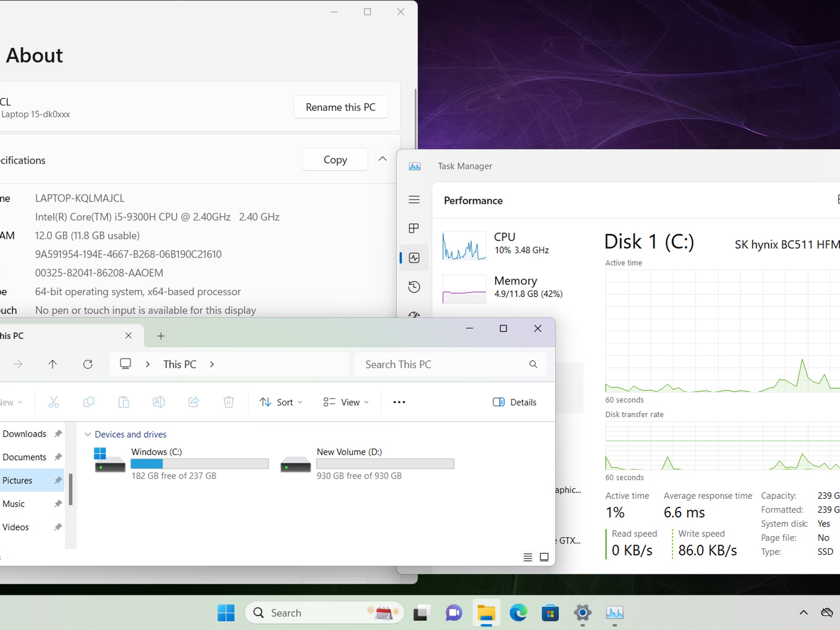Click PC monitor icon in address bar
Screen dimensions: 840x630
pos(126,364)
